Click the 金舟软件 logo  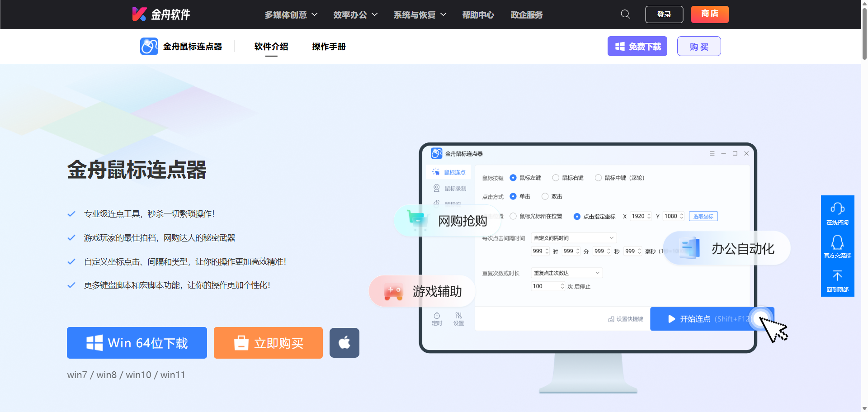click(x=161, y=14)
